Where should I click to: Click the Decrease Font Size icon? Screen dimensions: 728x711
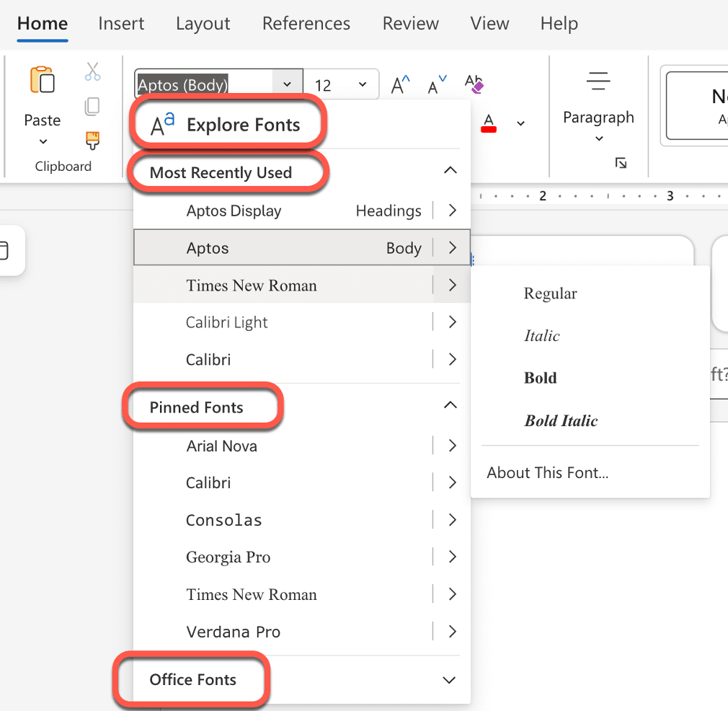[x=437, y=85]
